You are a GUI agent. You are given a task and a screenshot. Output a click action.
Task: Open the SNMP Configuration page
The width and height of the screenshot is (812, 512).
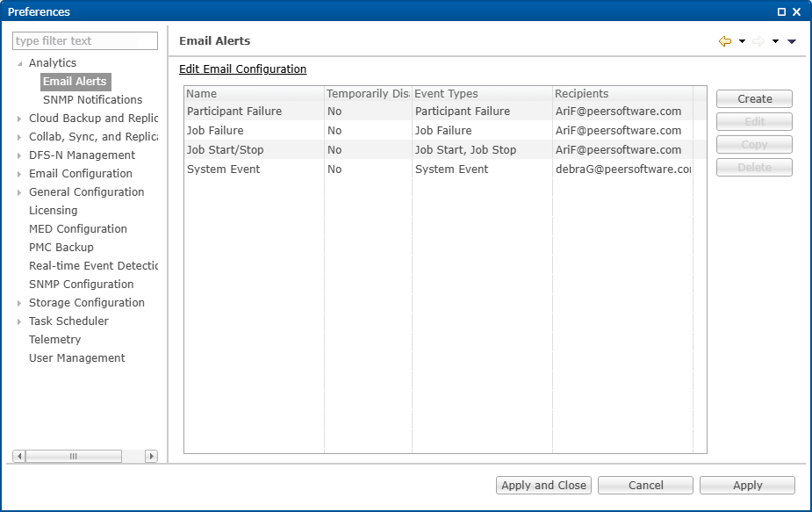point(82,284)
